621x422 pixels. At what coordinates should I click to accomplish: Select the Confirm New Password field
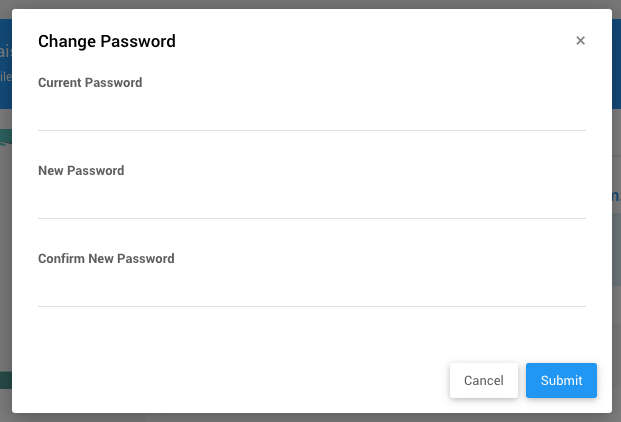coord(311,290)
